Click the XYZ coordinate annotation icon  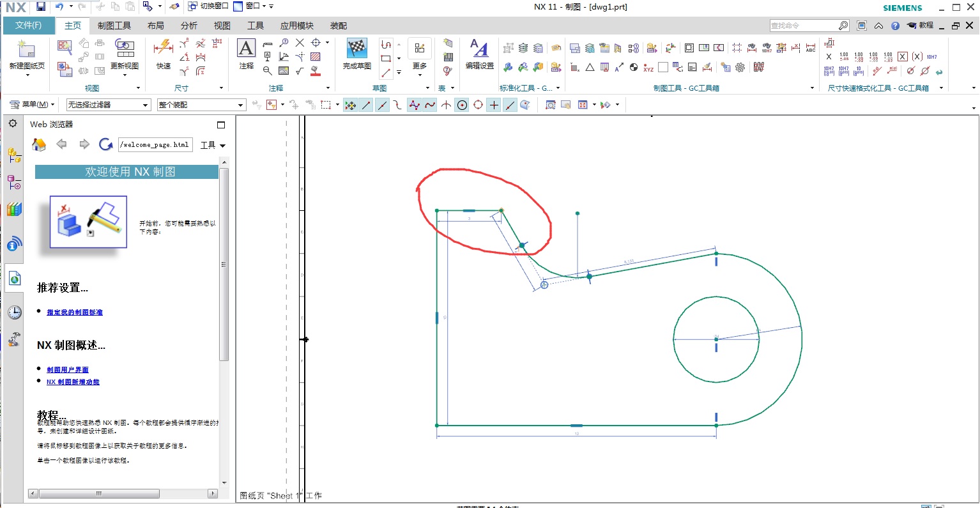click(x=648, y=67)
